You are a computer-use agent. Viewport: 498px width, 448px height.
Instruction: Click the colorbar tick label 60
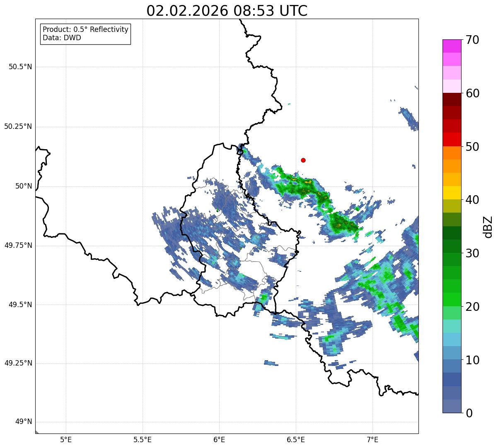pos(473,93)
